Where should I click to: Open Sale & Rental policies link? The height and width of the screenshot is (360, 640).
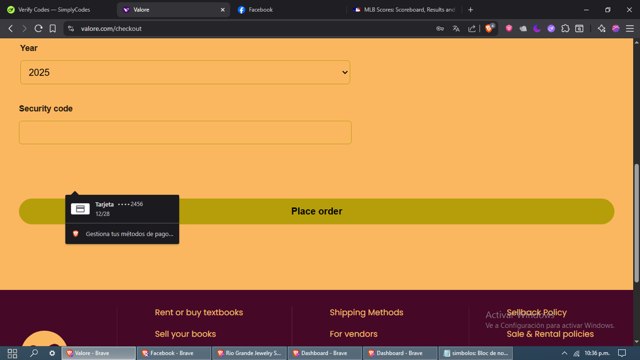click(550, 334)
